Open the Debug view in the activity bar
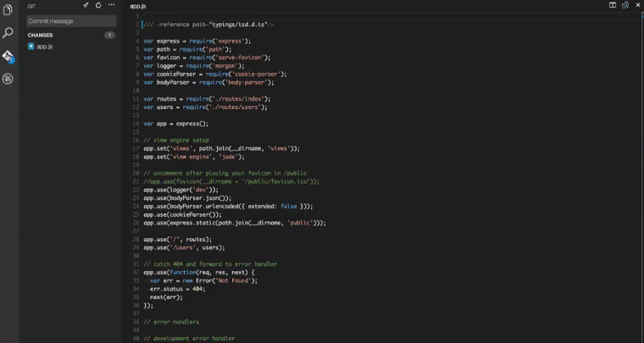This screenshot has width=644, height=343. [x=8, y=79]
